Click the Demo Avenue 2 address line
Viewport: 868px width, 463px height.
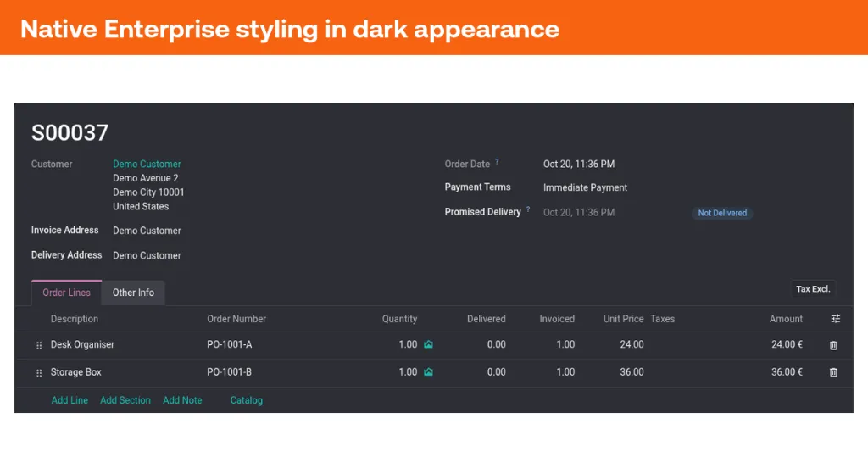[146, 178]
